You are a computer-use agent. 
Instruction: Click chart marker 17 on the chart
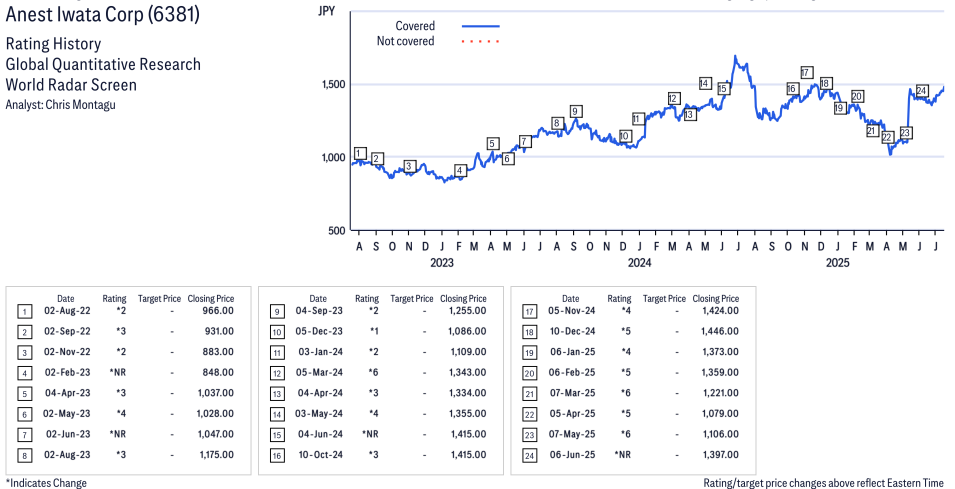point(807,72)
